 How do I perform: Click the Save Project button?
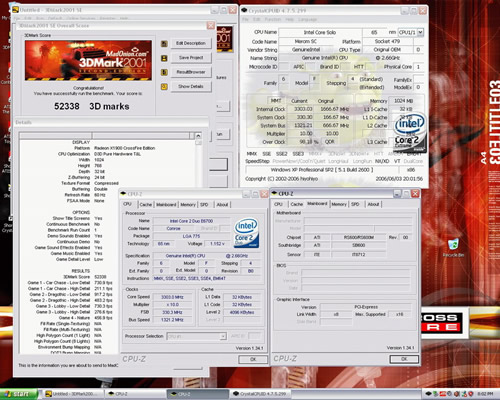(191, 58)
